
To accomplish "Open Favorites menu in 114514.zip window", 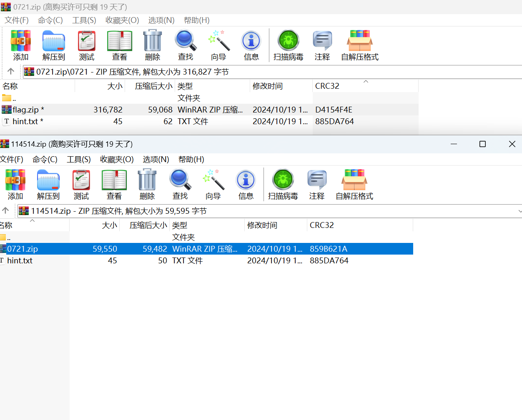I will coord(117,159).
